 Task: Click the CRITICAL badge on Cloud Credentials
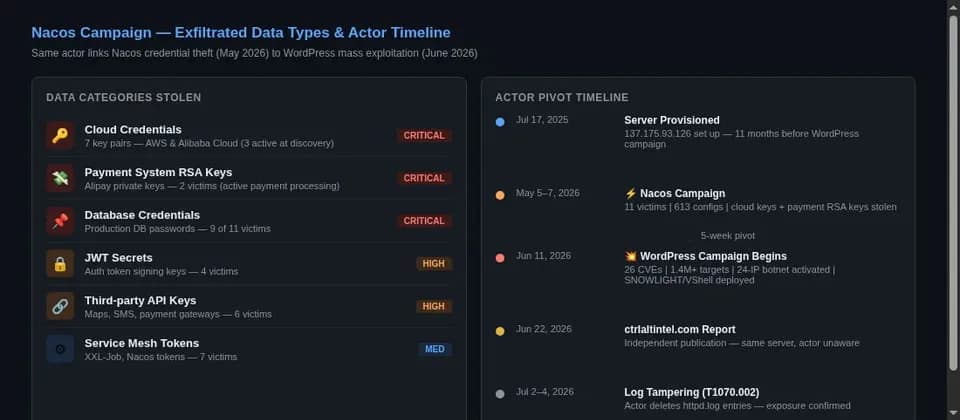[x=424, y=135]
